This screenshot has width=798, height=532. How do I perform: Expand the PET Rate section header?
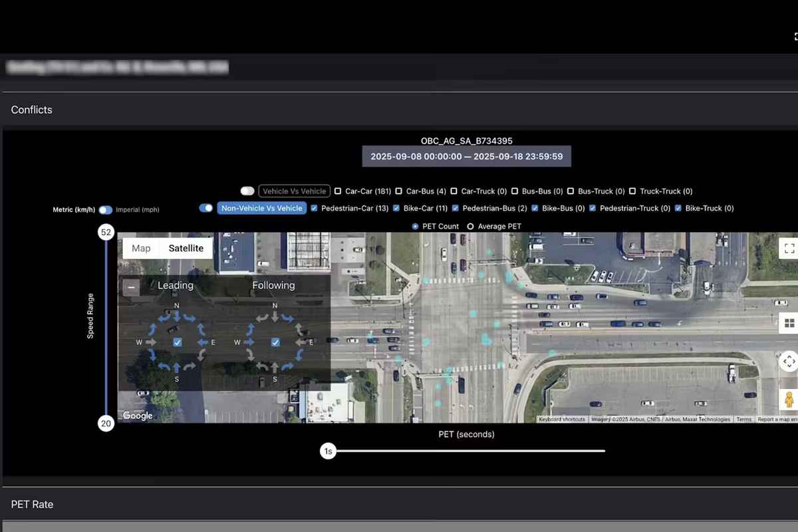399,505
